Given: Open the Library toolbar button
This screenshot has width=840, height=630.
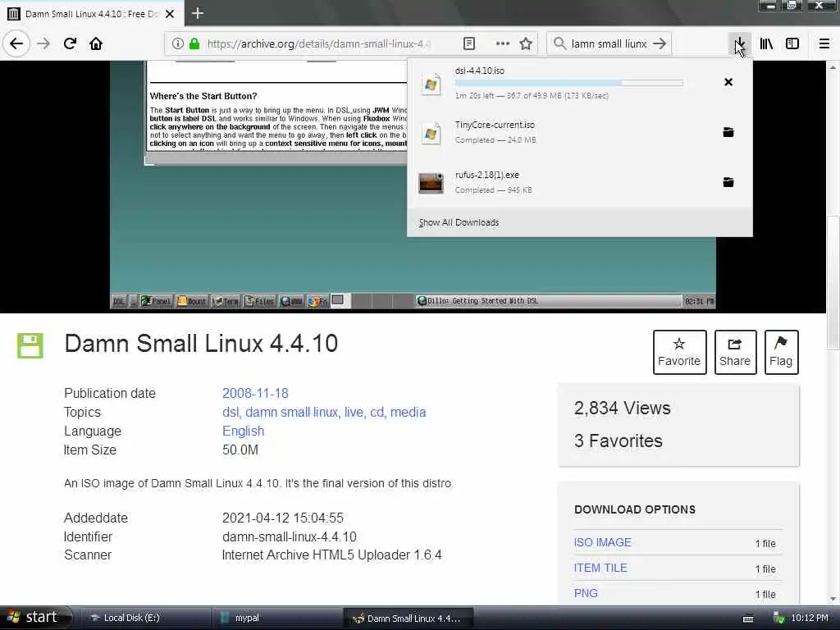Looking at the screenshot, I should point(766,43).
